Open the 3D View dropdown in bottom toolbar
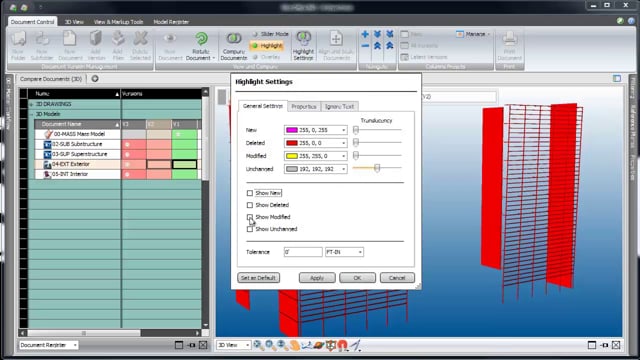The image size is (640, 360). tap(247, 345)
